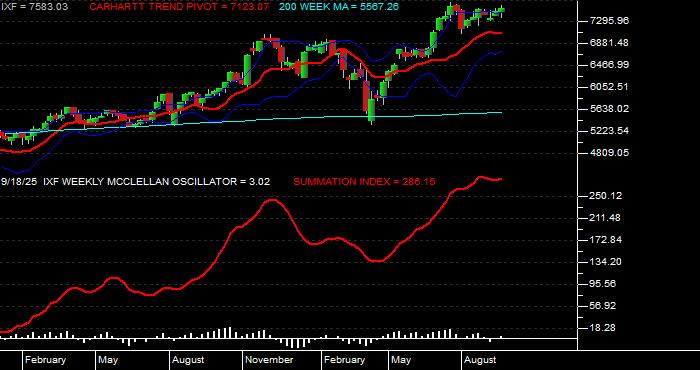Click the latest green candlestick at the chart's right edge

pyautogui.click(x=502, y=10)
